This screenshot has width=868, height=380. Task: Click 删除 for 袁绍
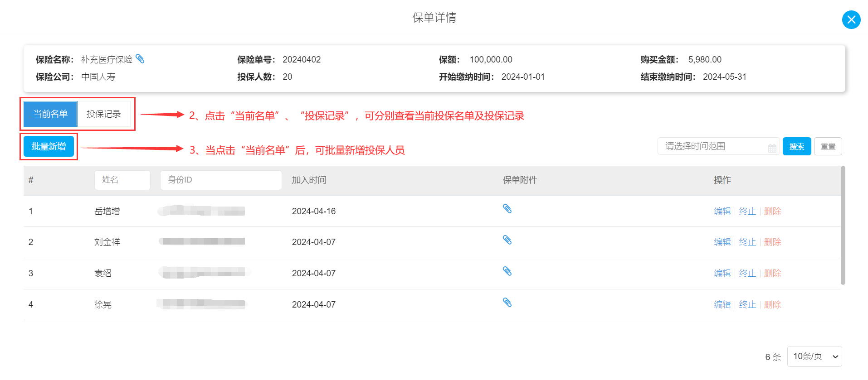[x=772, y=273]
